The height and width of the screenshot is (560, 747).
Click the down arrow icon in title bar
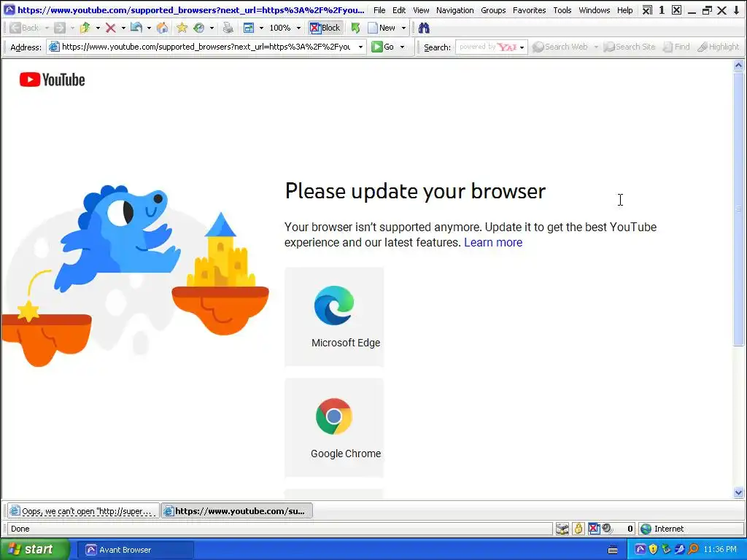coord(737,10)
